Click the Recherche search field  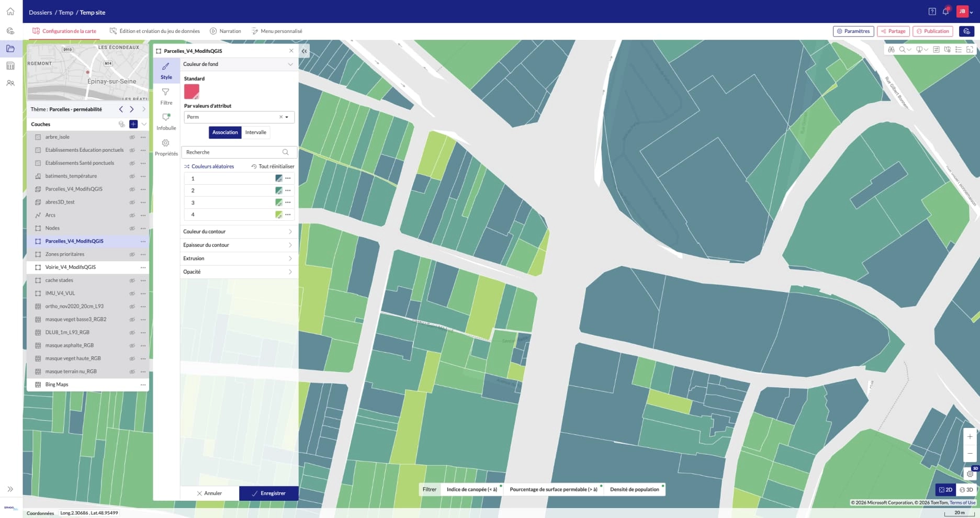tap(239, 152)
